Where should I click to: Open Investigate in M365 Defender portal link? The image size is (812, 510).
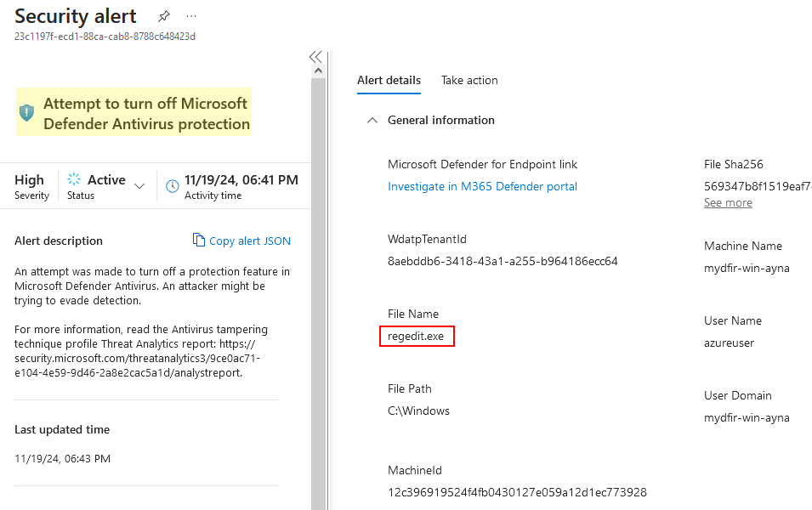(483, 186)
